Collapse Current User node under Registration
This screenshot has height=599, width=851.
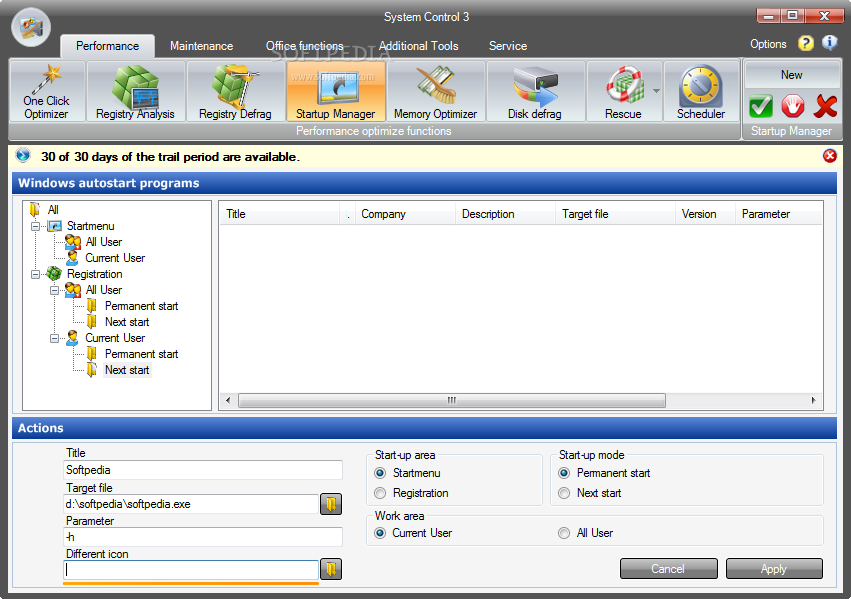[54, 339]
